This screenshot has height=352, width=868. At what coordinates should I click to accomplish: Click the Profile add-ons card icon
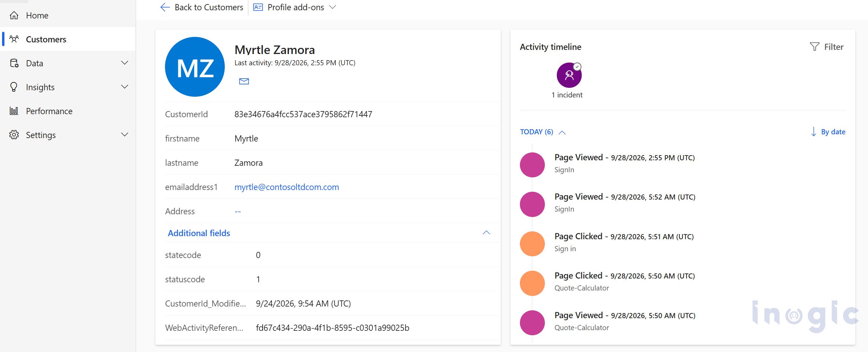pos(258,7)
